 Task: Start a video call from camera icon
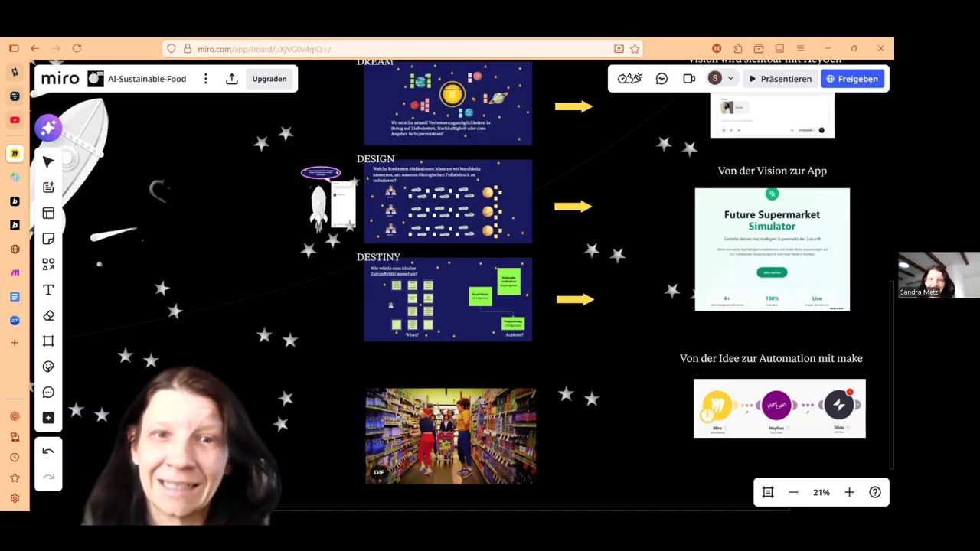pyautogui.click(x=689, y=78)
